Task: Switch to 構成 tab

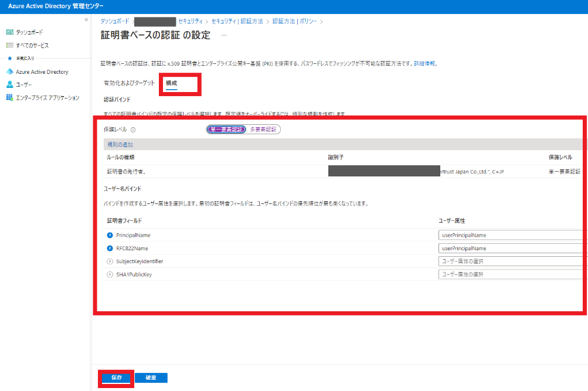Action: (172, 83)
